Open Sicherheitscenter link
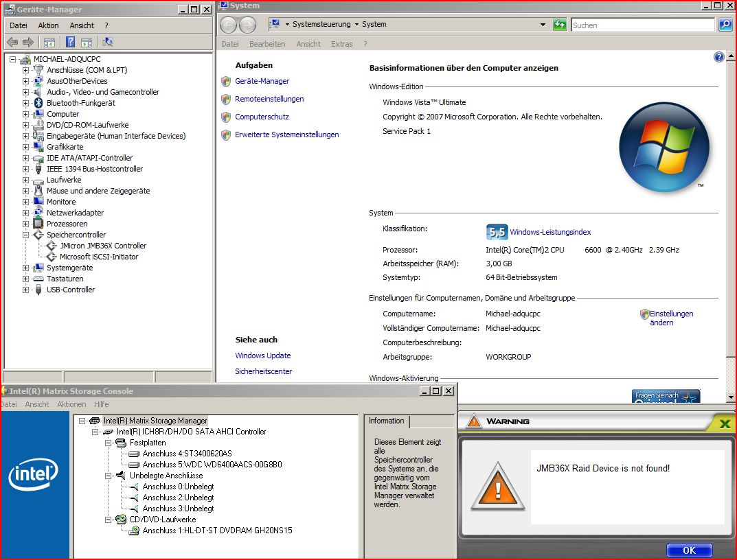This screenshot has height=560, width=737. click(263, 371)
